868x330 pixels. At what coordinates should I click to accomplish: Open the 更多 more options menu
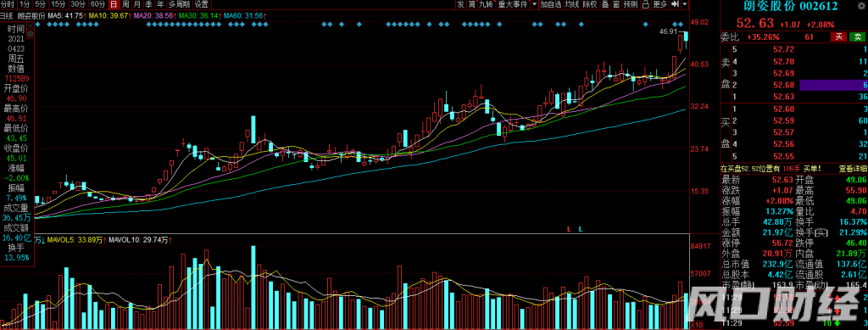click(659, 4)
